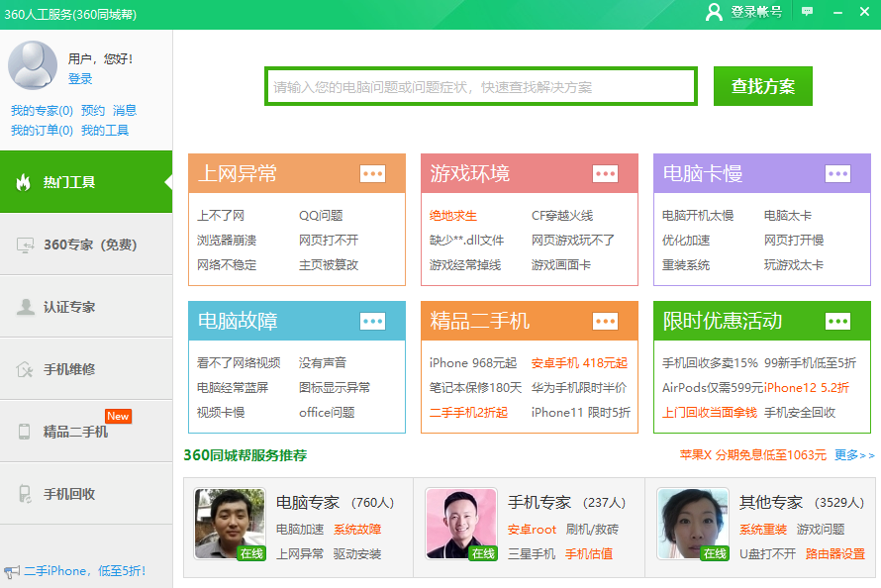Click 路由器设置 under 其他专家
The height and width of the screenshot is (588, 881).
[x=834, y=553]
